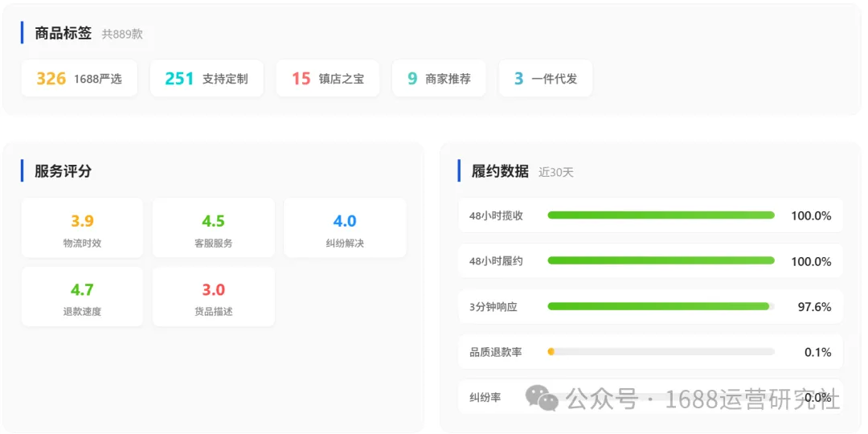Click the 100.0% value beside 48小时揽收
Image resolution: width=868 pixels, height=434 pixels.
(811, 216)
